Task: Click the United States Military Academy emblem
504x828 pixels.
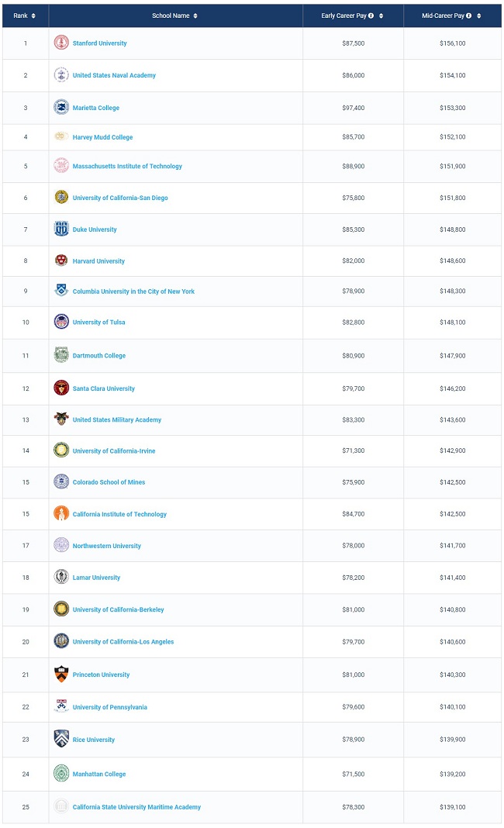Action: (x=61, y=419)
